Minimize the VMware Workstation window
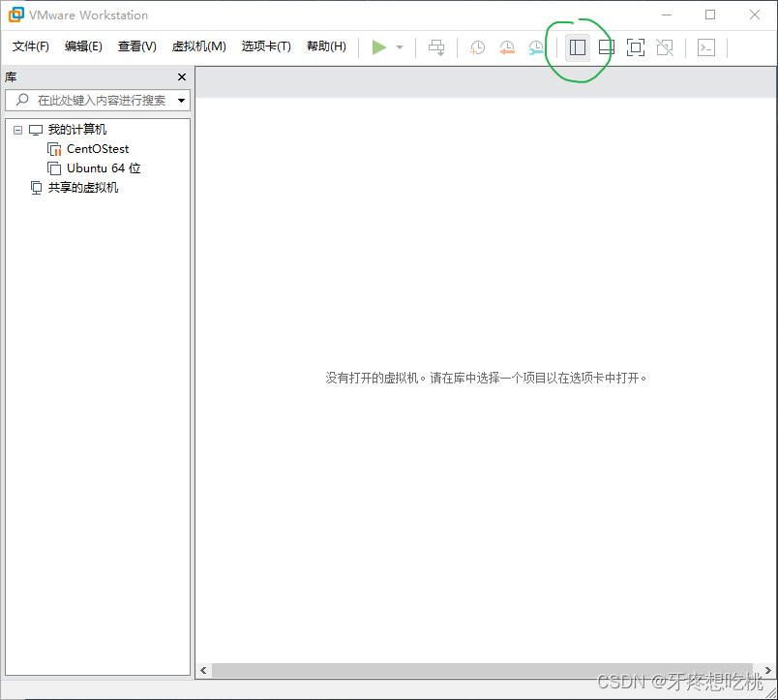The width and height of the screenshot is (778, 700). (x=667, y=15)
